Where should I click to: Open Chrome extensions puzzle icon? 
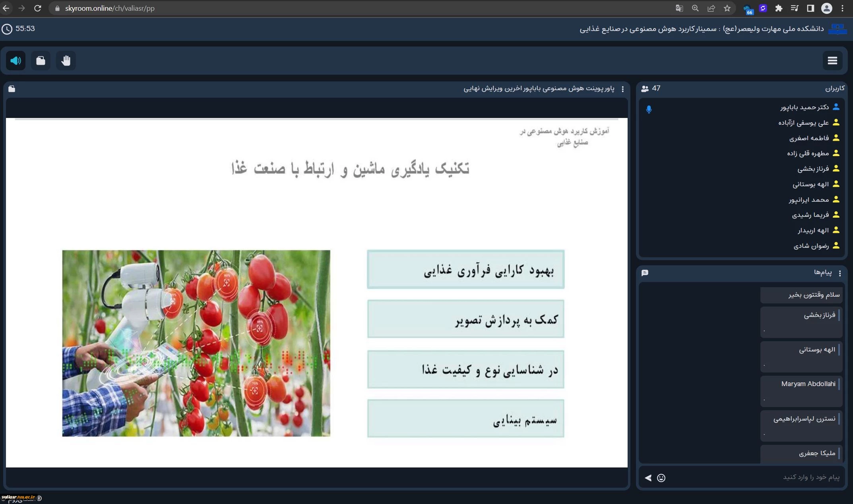pyautogui.click(x=779, y=8)
